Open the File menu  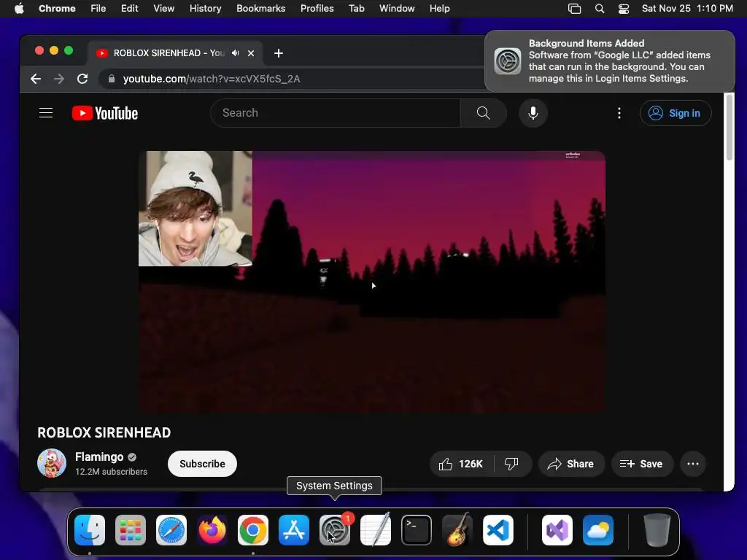click(x=98, y=8)
